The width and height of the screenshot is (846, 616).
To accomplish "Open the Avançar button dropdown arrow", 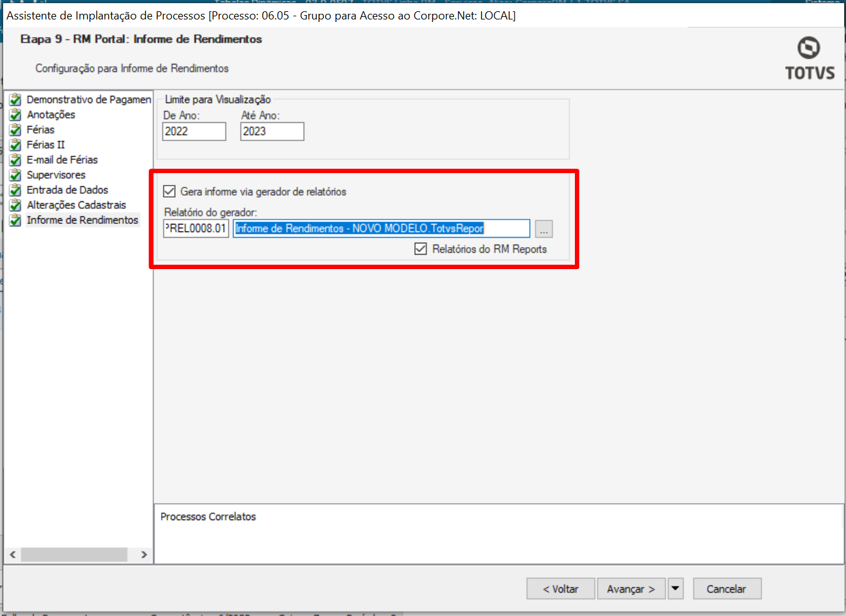I will (675, 588).
